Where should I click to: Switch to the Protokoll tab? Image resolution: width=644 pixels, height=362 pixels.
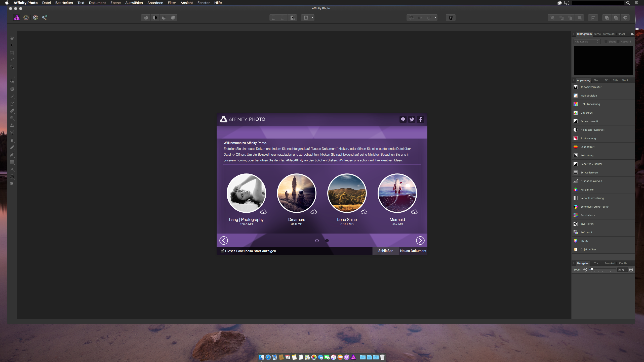pyautogui.click(x=610, y=263)
